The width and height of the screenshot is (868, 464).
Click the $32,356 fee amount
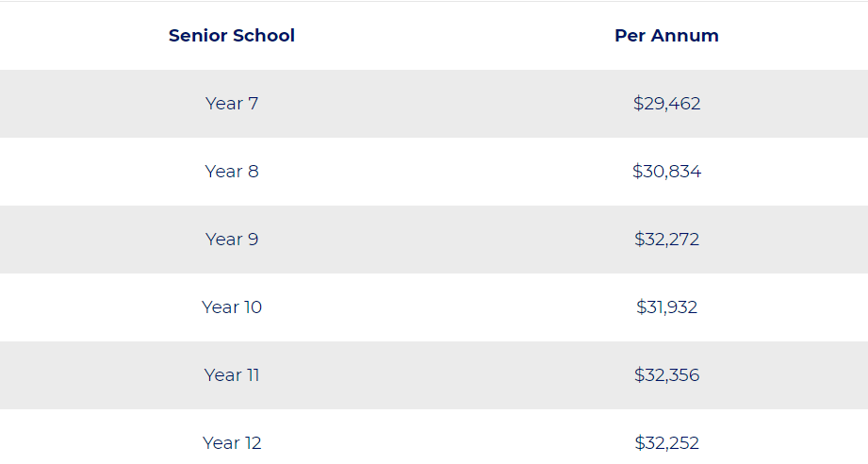(x=666, y=375)
